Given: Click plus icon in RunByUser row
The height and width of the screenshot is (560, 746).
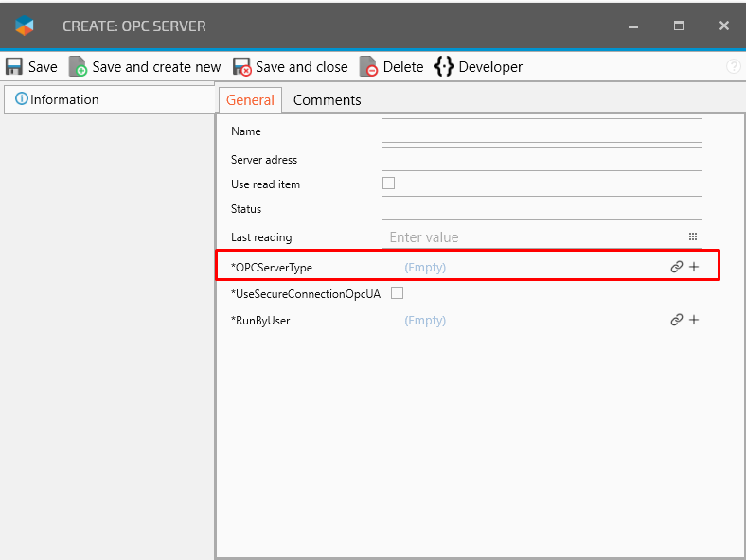Looking at the screenshot, I should pos(694,321).
